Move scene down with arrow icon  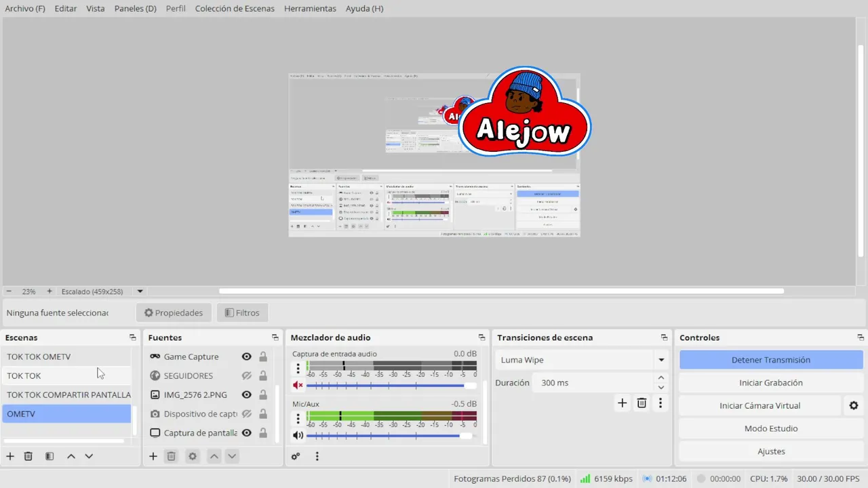click(89, 456)
